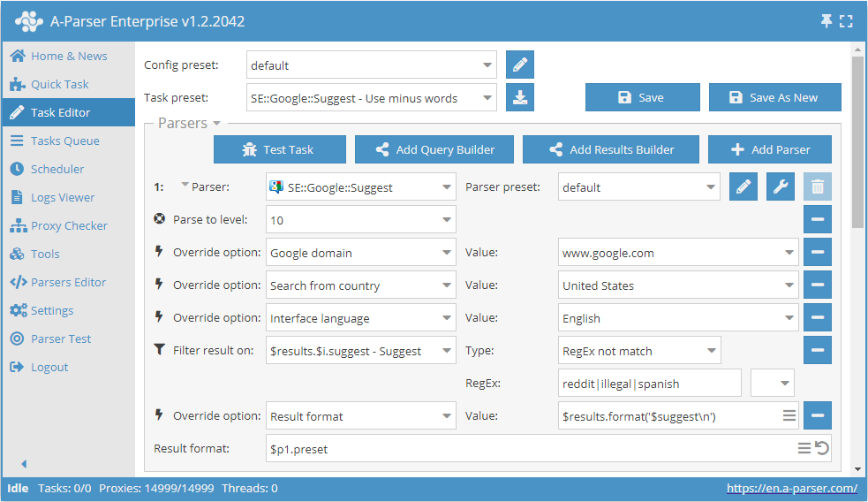Viewport: 868px width, 502px height.
Task: Click the reset arrow in Result format field
Action: point(822,449)
